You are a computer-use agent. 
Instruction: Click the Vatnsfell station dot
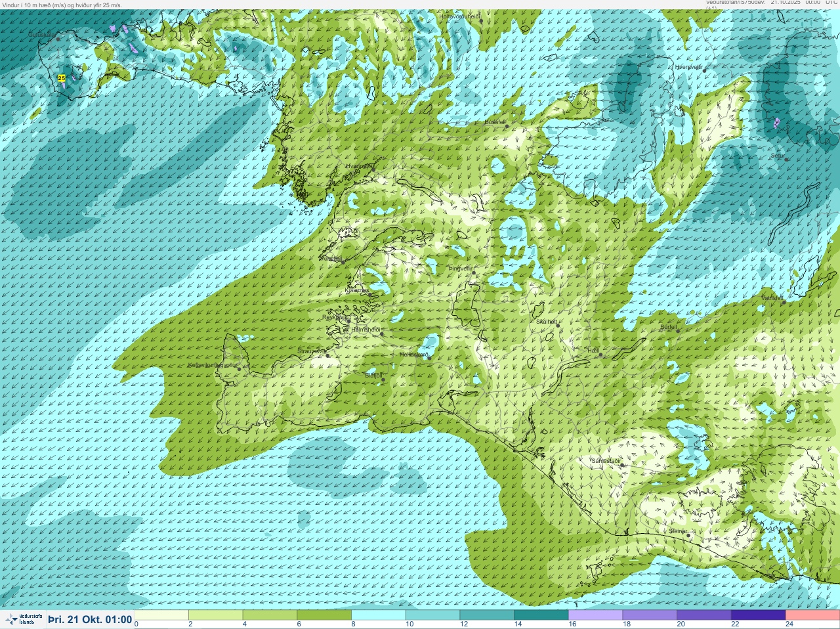click(x=783, y=302)
